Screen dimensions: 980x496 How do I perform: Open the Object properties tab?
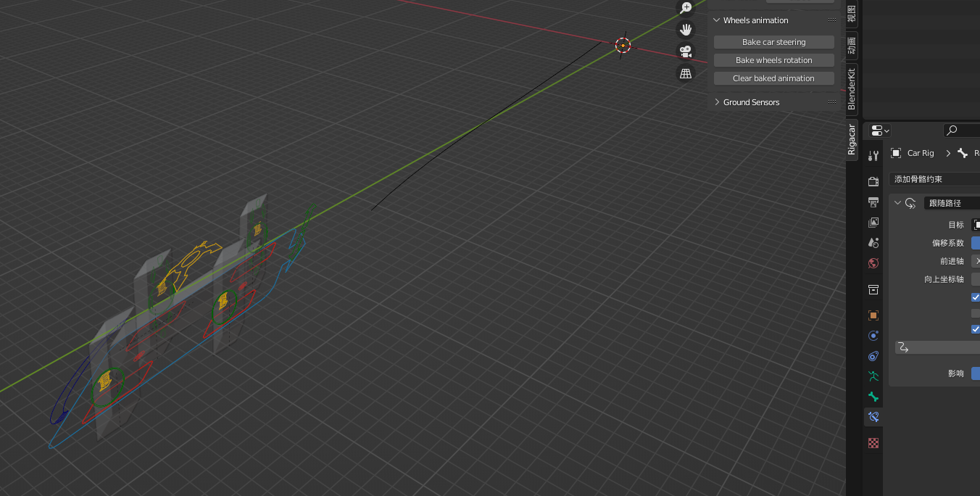pos(873,315)
